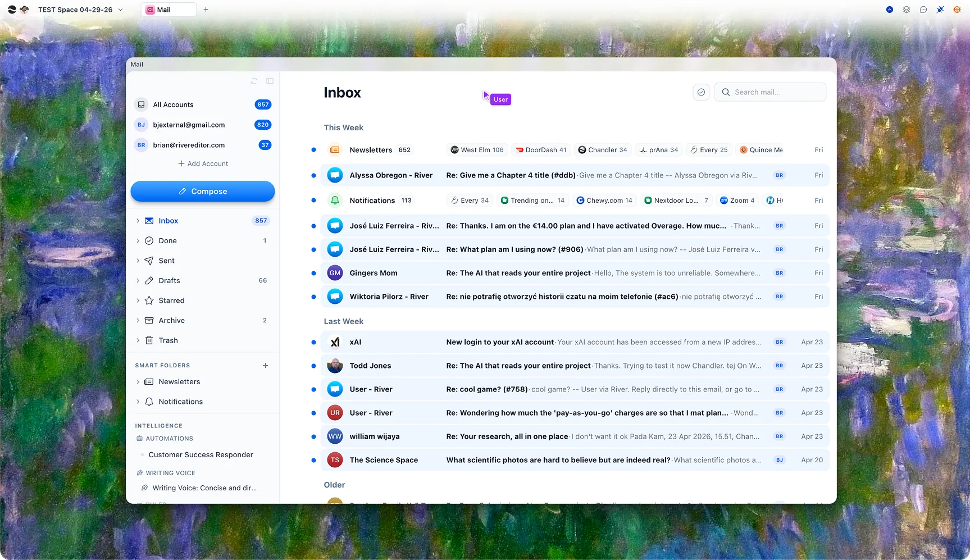This screenshot has height=560, width=970.
Task: Expand the Drafts folder chevron
Action: [138, 280]
